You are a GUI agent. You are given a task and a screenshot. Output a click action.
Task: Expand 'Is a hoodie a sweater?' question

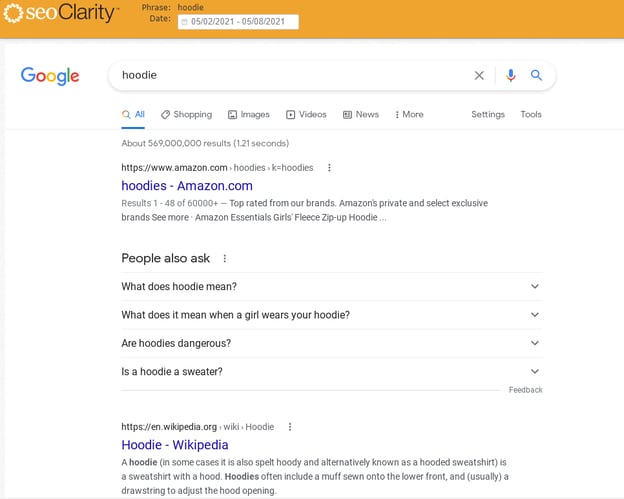[x=332, y=371]
